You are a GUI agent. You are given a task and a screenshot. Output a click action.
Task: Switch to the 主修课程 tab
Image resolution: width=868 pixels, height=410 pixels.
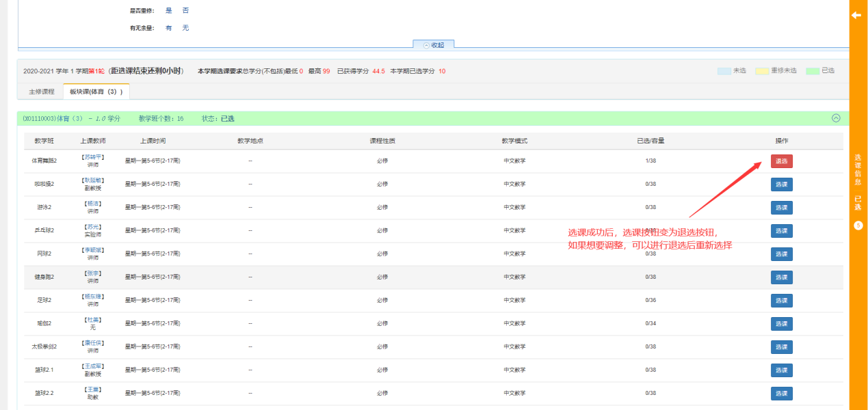tap(41, 92)
